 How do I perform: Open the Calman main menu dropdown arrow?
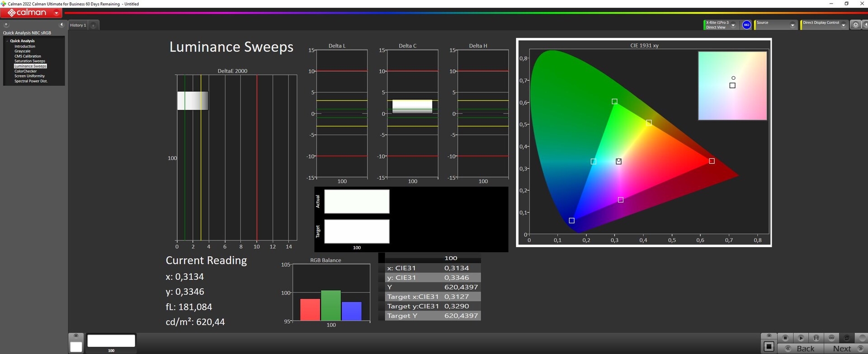(57, 13)
